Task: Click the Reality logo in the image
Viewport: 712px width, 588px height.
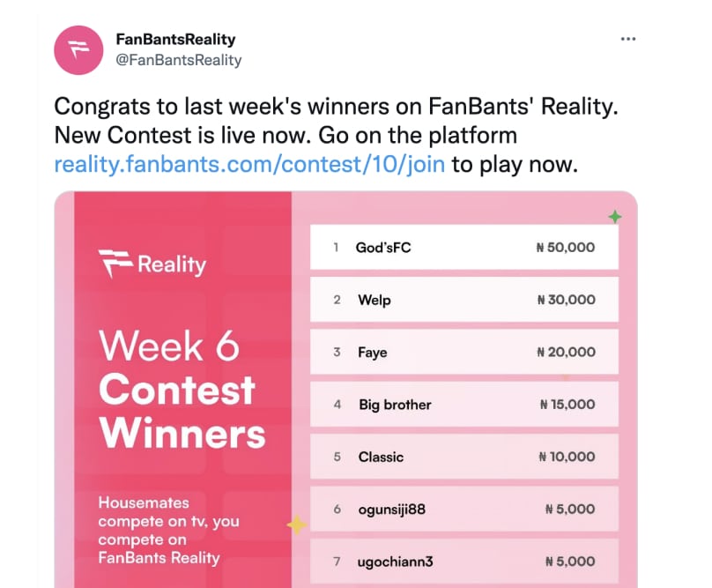Action: coord(152,264)
